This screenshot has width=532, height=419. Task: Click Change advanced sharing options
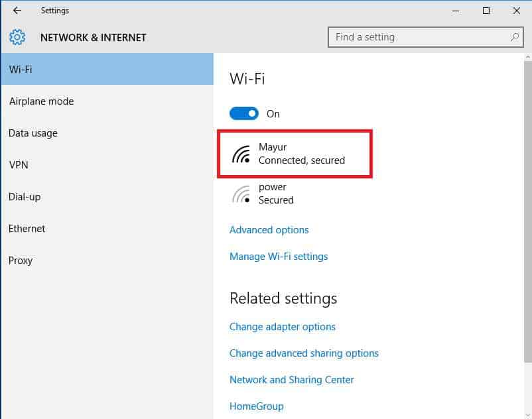pos(304,353)
